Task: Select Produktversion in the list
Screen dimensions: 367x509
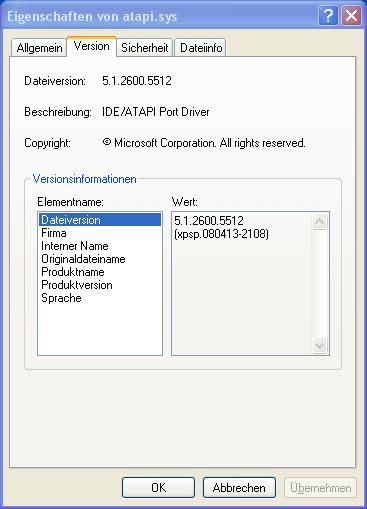Action: (100, 285)
